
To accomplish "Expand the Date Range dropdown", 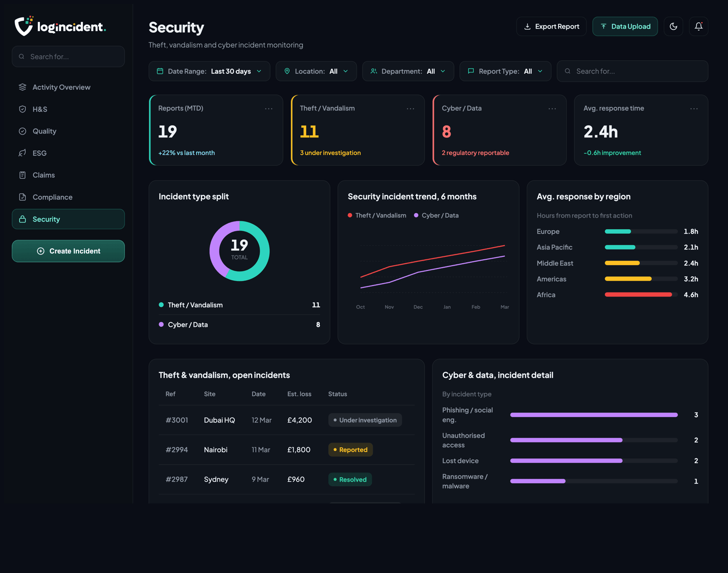I will point(209,71).
